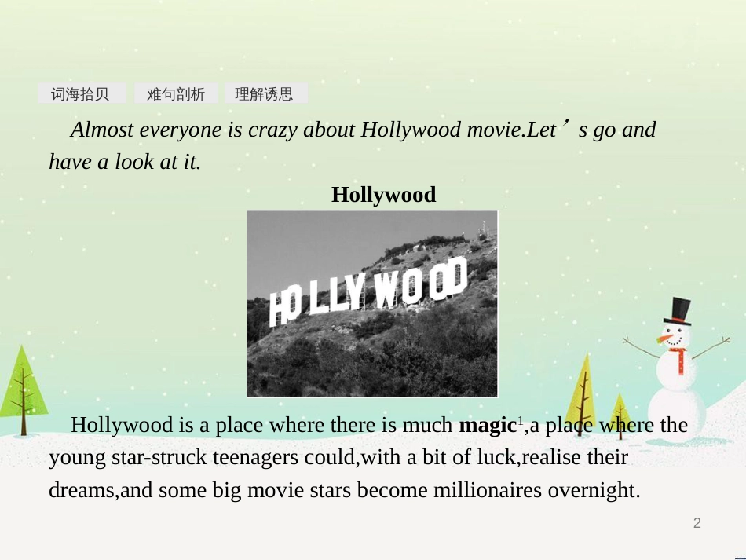Click the line ending "millionaires overnight."
Screen dimensions: 746x560
[345, 490]
